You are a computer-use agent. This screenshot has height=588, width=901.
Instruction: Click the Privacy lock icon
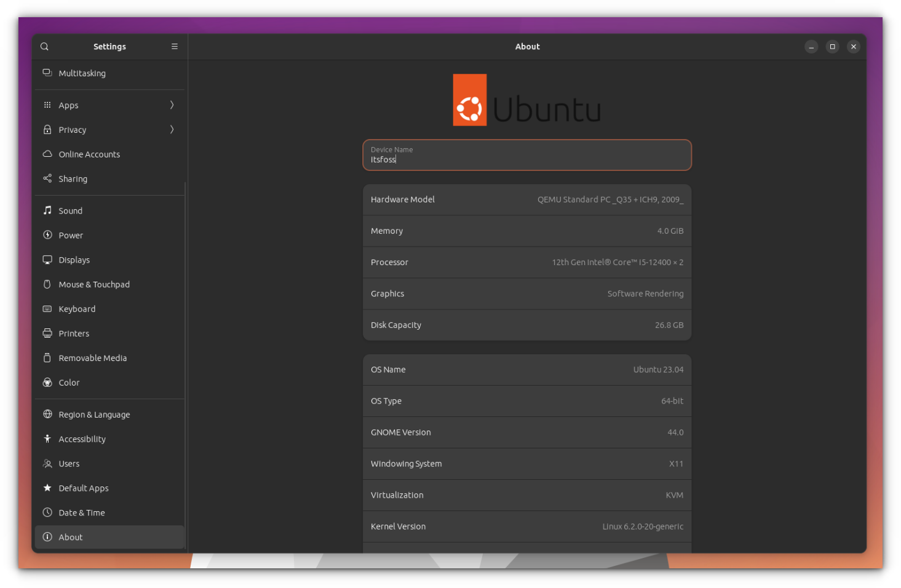[47, 130]
